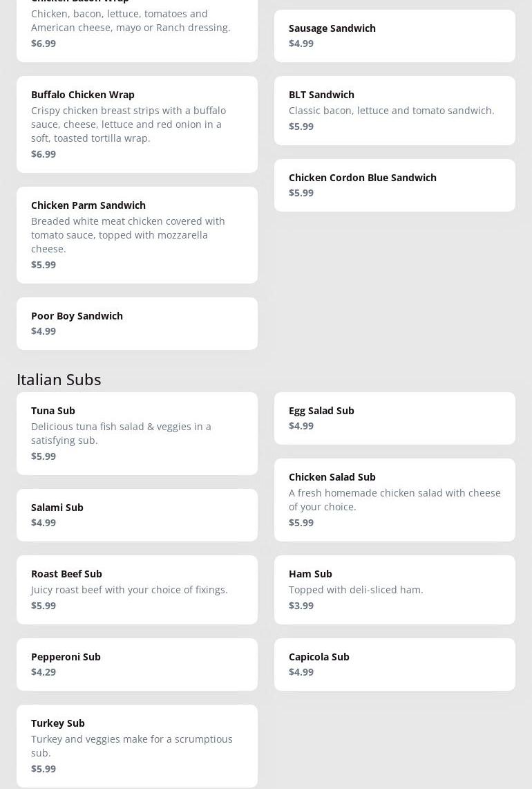The width and height of the screenshot is (532, 789).
Task: Click the $4.29 Pepperoni Sub price
Action: [44, 672]
